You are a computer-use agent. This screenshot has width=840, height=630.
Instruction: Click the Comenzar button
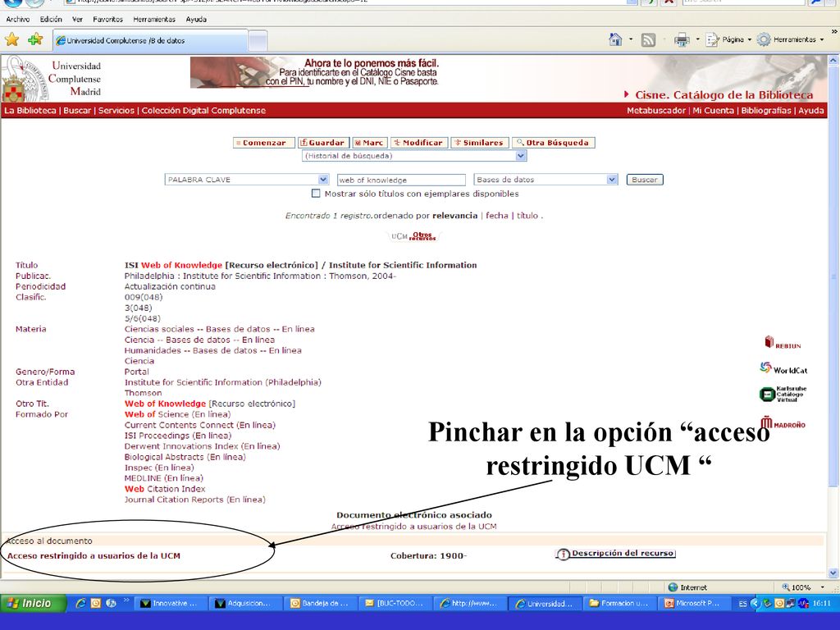point(263,143)
